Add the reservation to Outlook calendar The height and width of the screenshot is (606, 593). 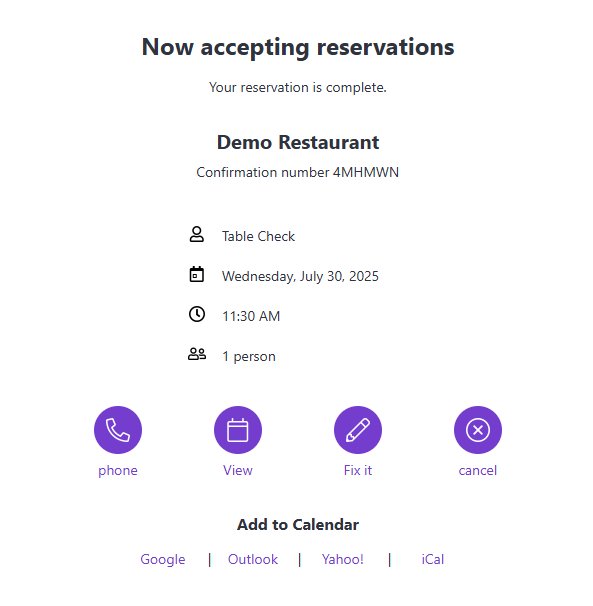[253, 559]
